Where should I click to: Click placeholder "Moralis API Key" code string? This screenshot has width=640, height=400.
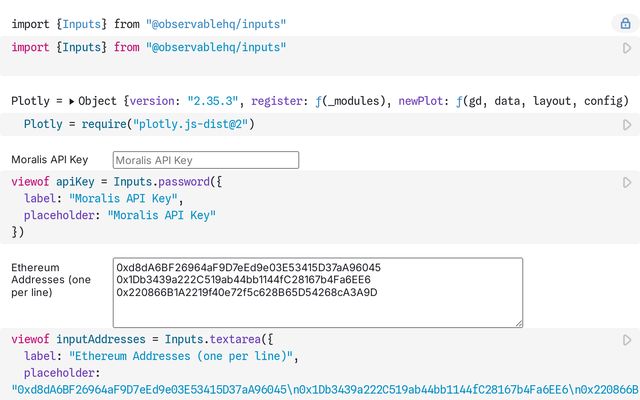(x=162, y=215)
